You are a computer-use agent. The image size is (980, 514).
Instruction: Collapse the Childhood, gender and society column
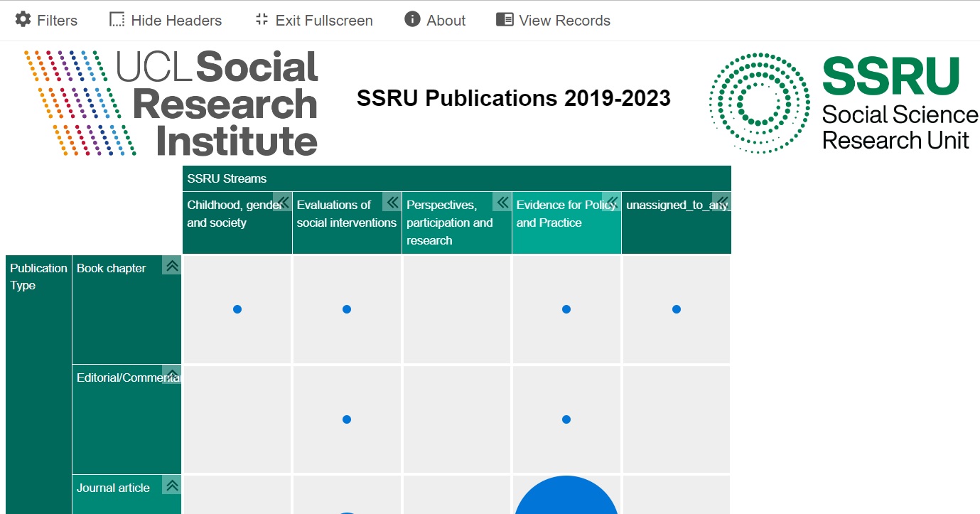[282, 202]
